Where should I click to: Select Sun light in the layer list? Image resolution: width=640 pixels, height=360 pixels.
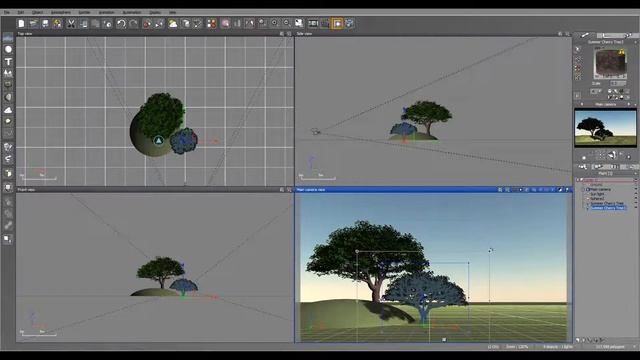[x=597, y=194]
